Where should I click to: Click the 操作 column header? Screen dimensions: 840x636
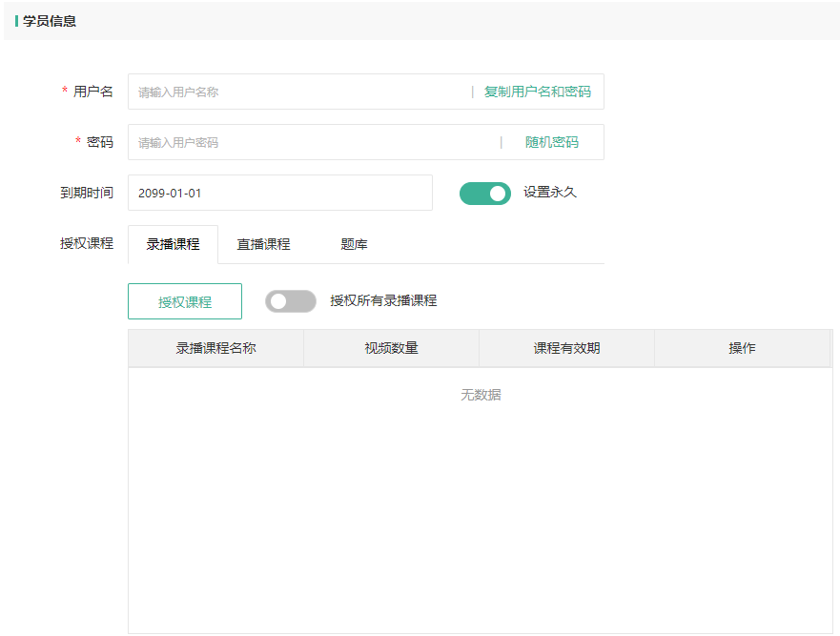pos(742,348)
